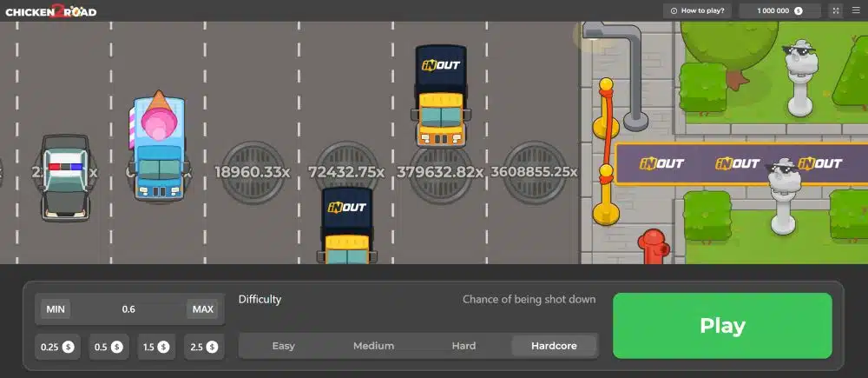868x378 pixels.
Task: Click the police car on the road
Action: click(x=65, y=177)
